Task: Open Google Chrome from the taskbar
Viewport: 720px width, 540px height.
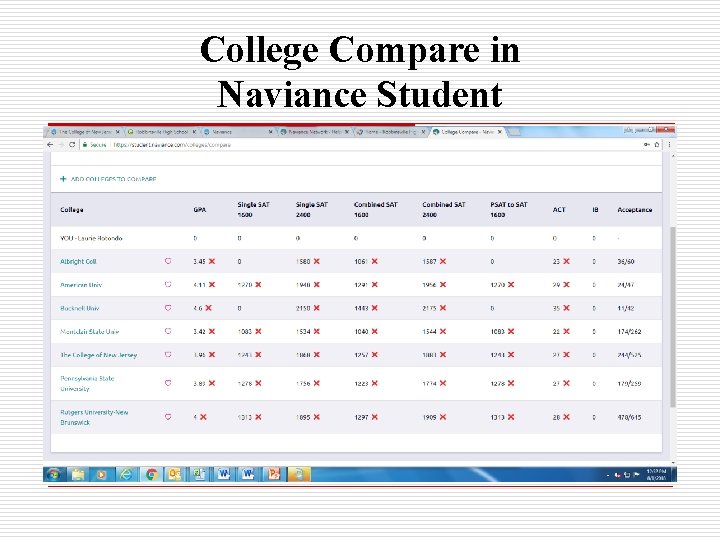Action: tap(151, 474)
